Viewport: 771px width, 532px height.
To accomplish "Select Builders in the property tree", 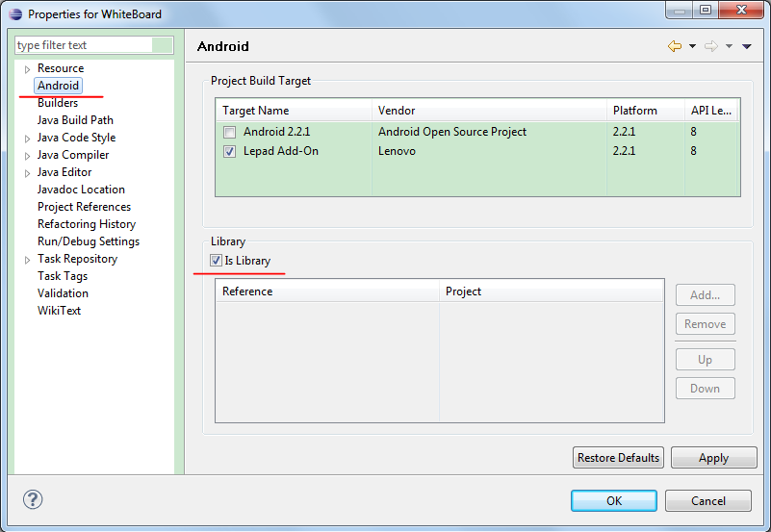I will click(x=58, y=103).
